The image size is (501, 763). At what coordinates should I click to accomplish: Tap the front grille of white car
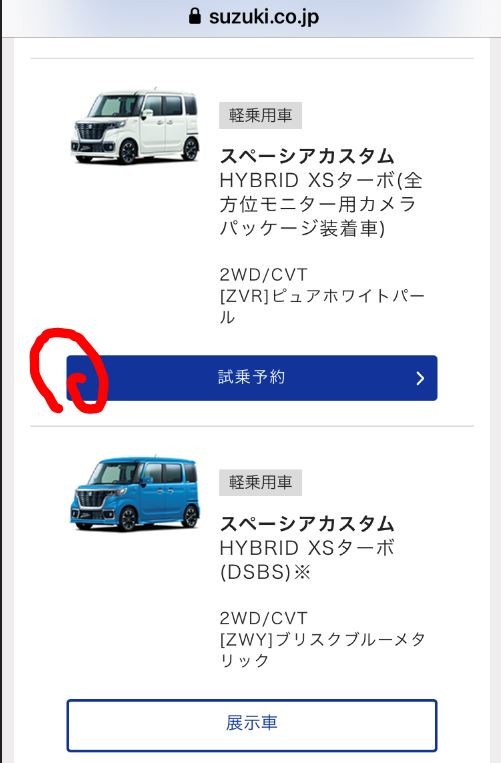click(93, 130)
